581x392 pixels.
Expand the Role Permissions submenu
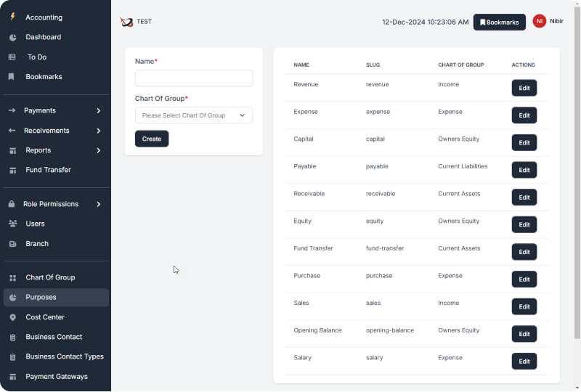98,204
